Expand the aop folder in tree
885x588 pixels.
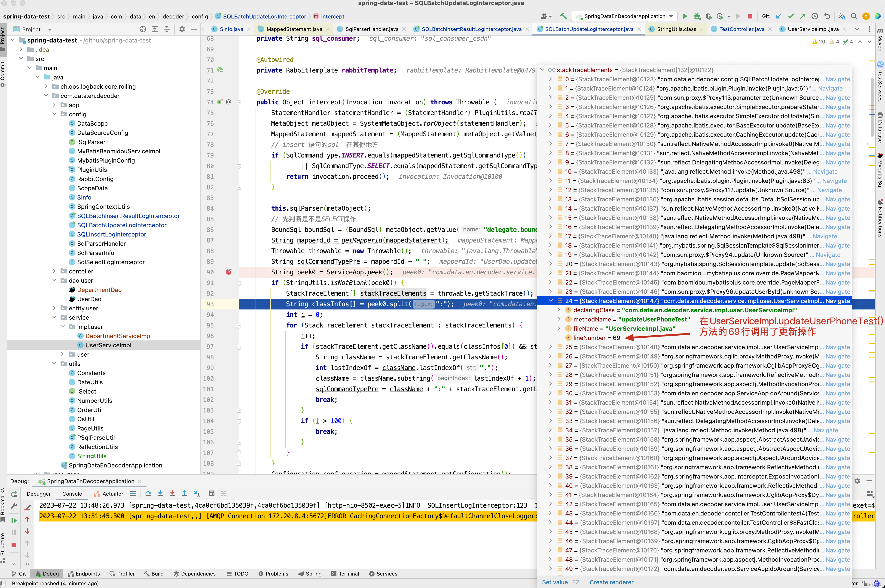54,105
